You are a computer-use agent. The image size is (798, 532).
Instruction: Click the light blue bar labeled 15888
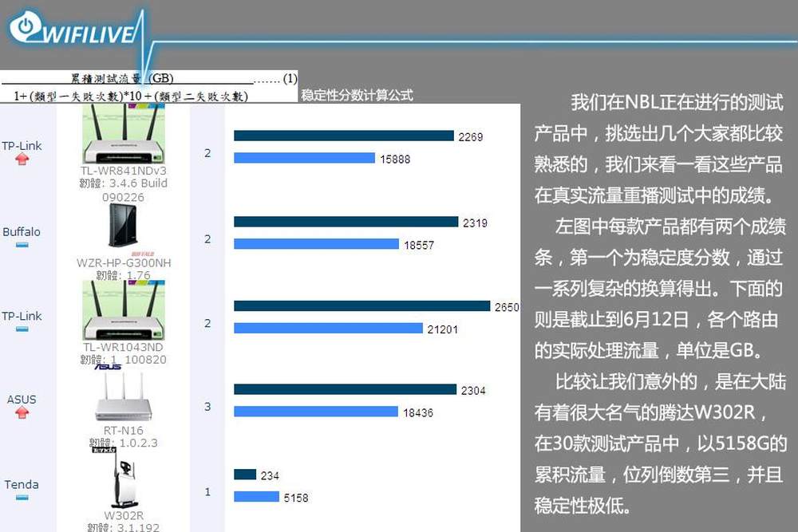click(304, 158)
